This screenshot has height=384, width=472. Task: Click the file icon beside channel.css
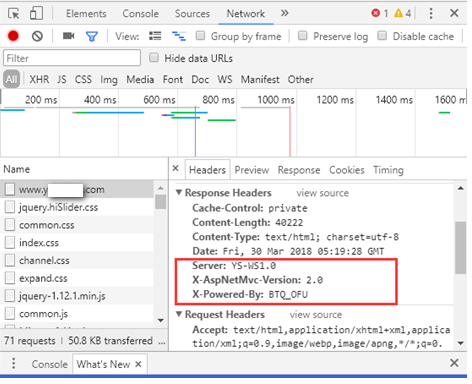(10, 260)
